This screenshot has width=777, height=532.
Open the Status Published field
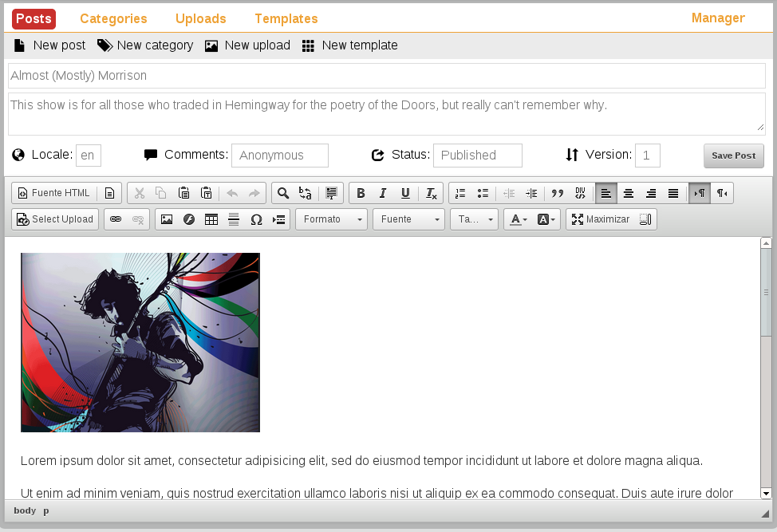(x=478, y=155)
